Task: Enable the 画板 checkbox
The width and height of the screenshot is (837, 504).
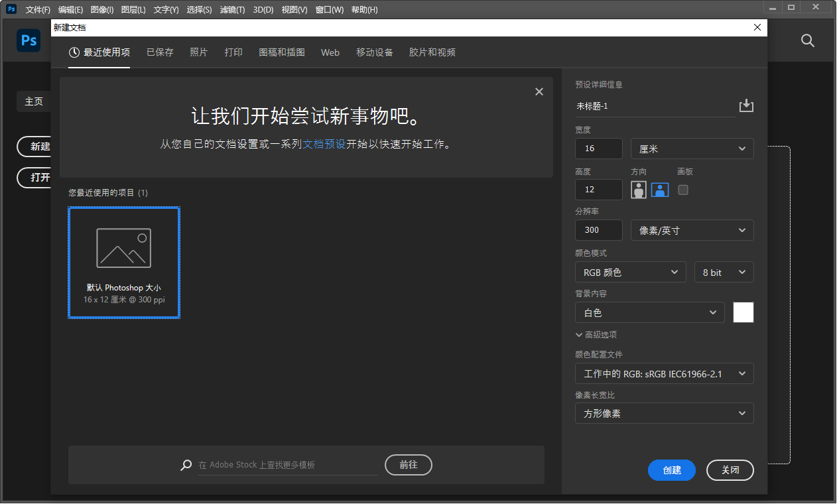Action: pos(683,190)
